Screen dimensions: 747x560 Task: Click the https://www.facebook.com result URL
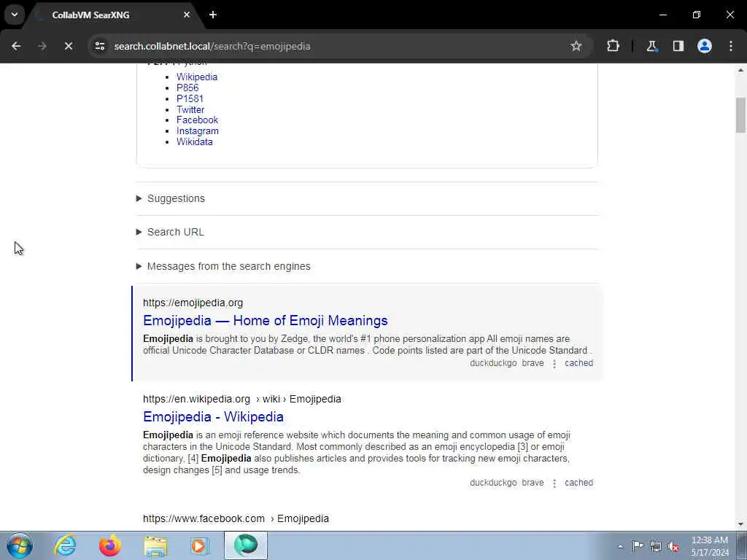pos(204,518)
